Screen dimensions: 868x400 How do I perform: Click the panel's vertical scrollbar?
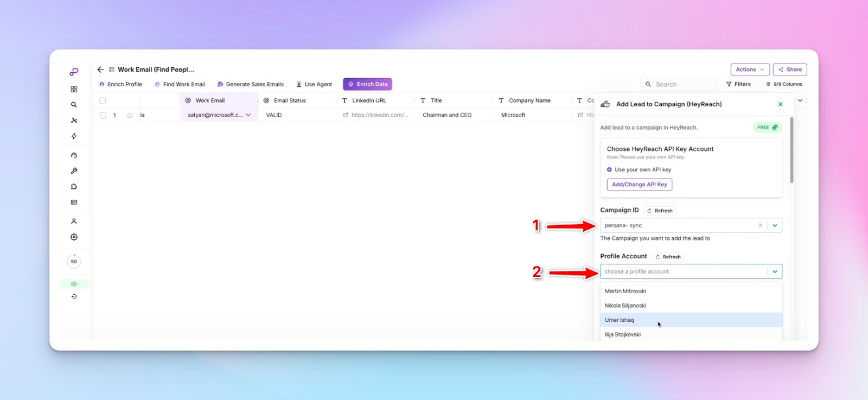[x=792, y=150]
